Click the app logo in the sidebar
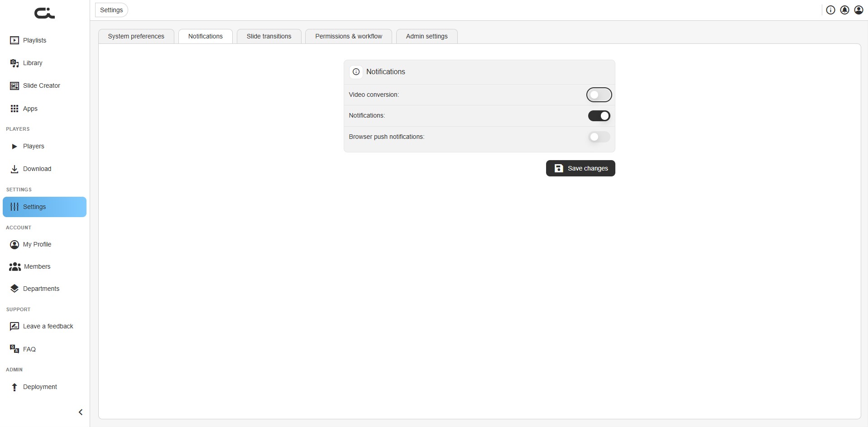 pos(44,14)
